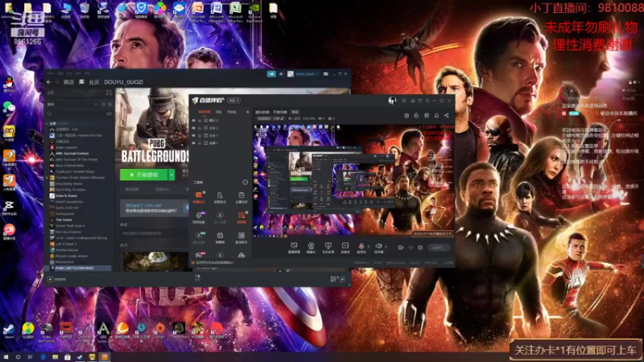The width and height of the screenshot is (644, 362).
Task: Click the record camera icon near start button
Action: point(401,248)
